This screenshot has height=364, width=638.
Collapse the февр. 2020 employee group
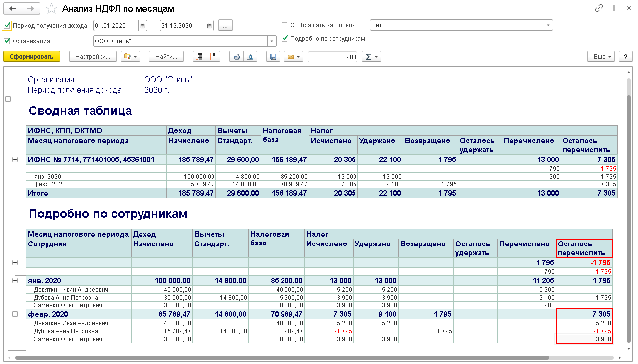click(x=15, y=314)
